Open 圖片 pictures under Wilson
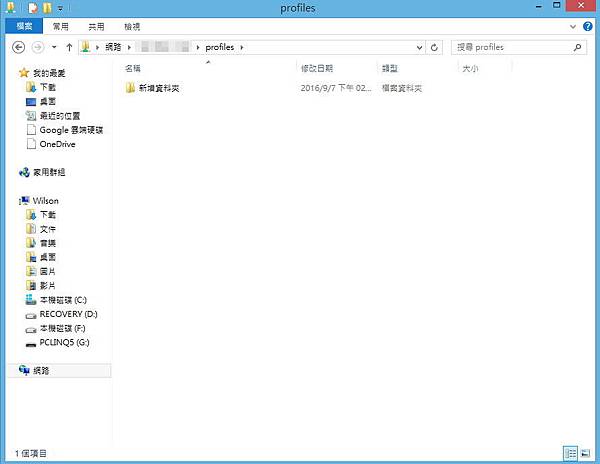 point(48,271)
